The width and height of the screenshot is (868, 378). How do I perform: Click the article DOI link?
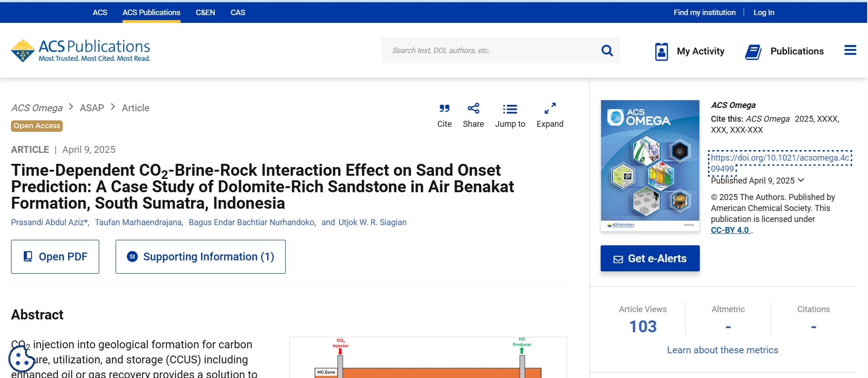pos(780,163)
